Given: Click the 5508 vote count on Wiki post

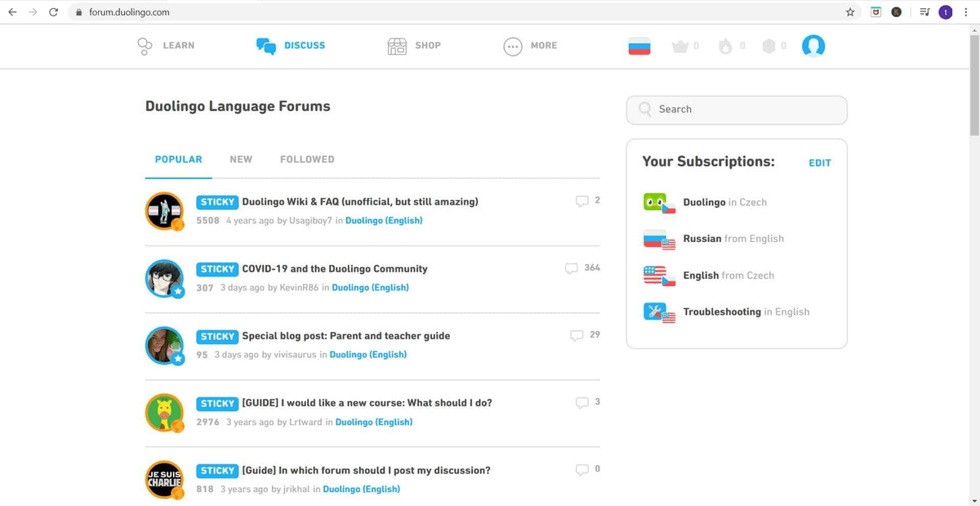Looking at the screenshot, I should (x=208, y=221).
